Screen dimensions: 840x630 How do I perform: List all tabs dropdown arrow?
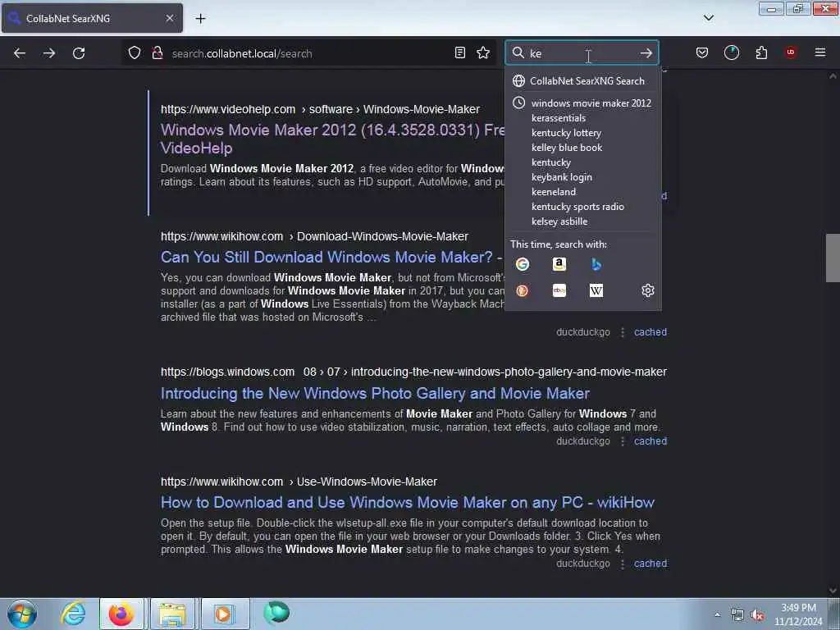(x=708, y=18)
